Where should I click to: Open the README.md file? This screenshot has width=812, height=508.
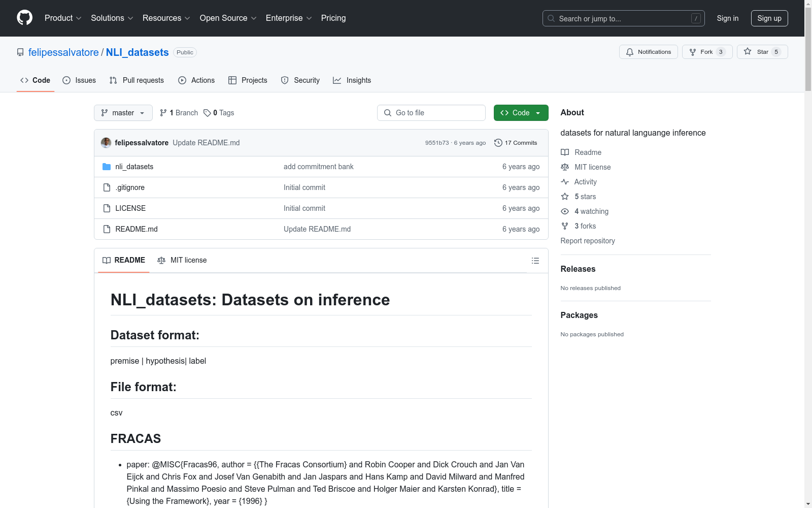pos(137,229)
